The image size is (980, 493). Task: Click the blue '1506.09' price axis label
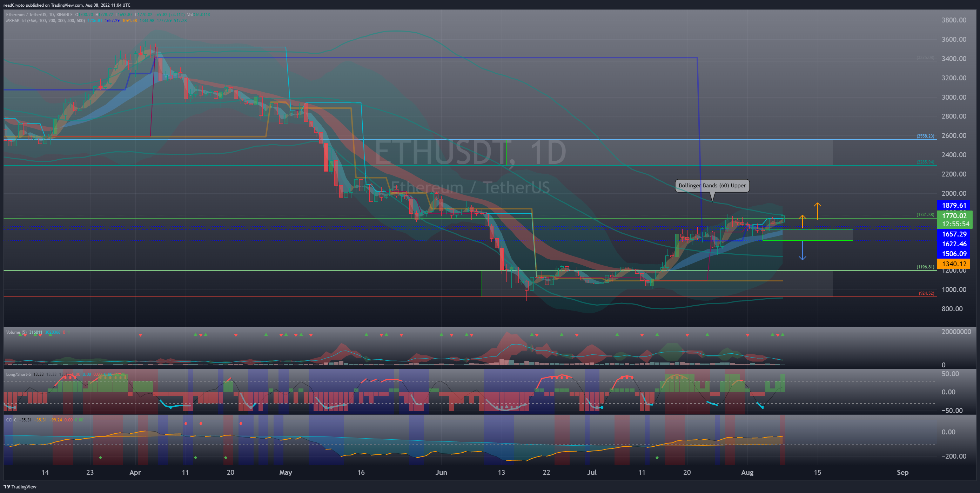coord(954,254)
